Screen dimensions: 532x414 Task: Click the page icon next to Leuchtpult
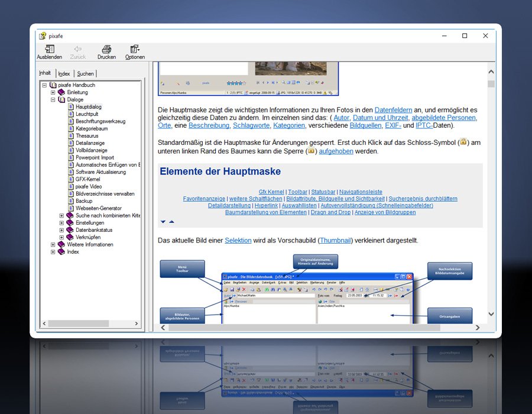[70, 114]
